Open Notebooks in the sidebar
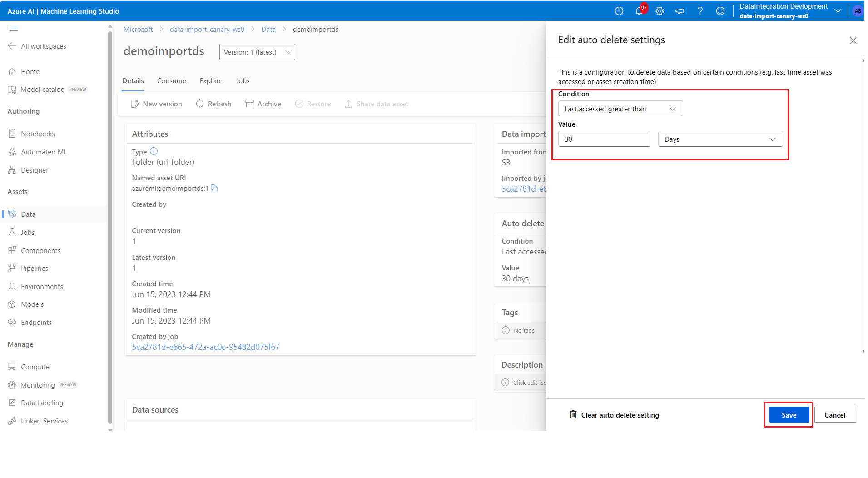Image resolution: width=868 pixels, height=478 pixels. point(32,134)
